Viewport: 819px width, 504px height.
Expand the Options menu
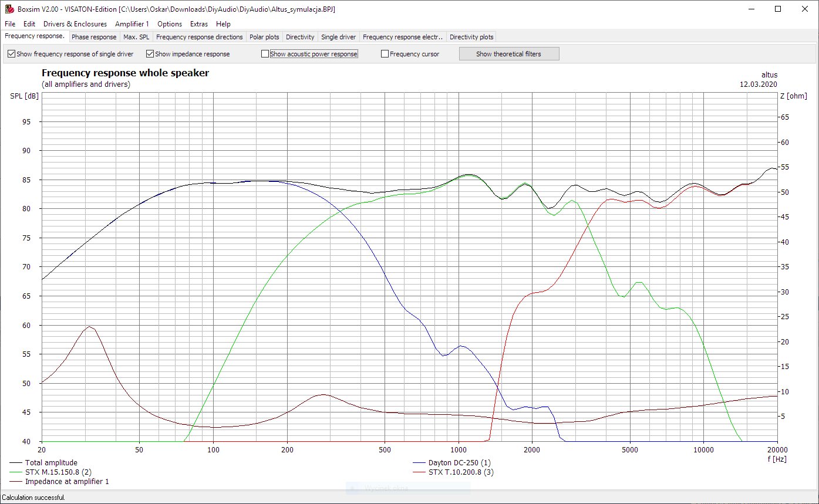(170, 24)
